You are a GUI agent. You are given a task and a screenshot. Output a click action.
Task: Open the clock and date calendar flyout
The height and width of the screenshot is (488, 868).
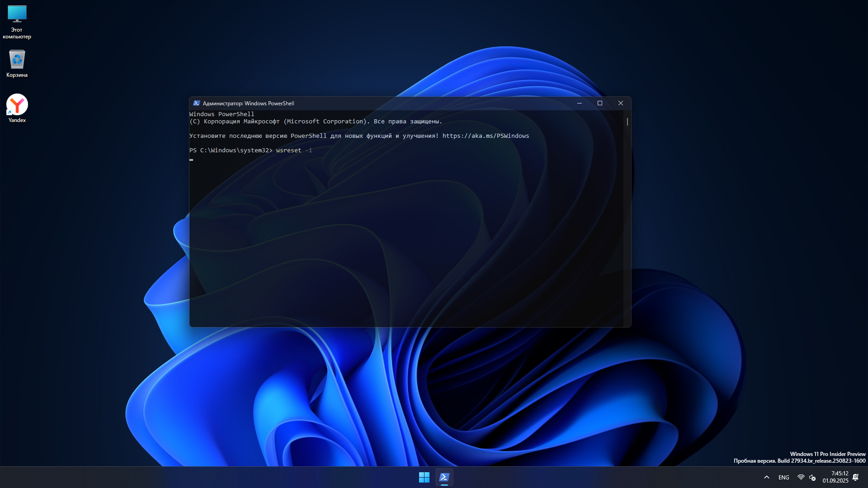835,477
